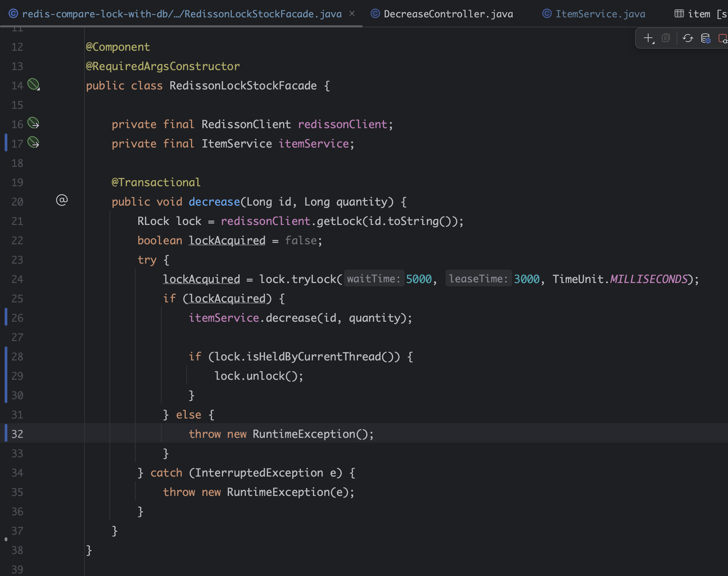This screenshot has height=576, width=728.
Task: Click the @ annotation gutter icon on line 20
Action: (x=62, y=200)
